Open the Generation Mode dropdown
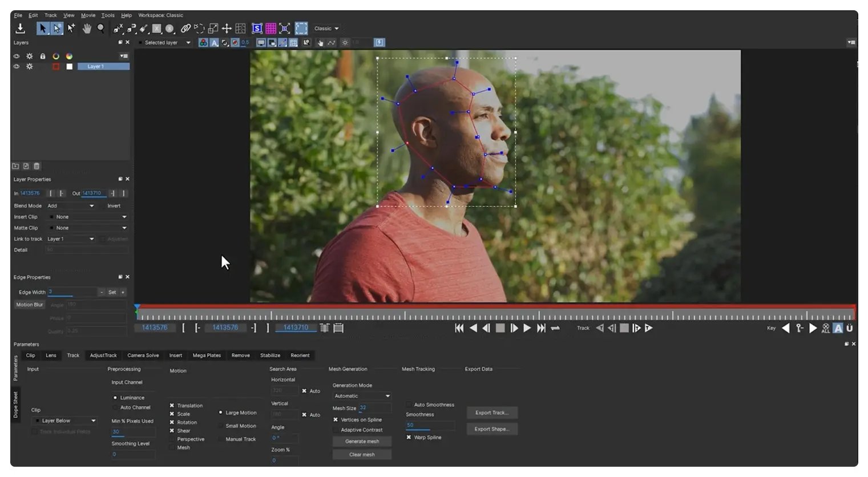The image size is (868, 477). tap(361, 395)
